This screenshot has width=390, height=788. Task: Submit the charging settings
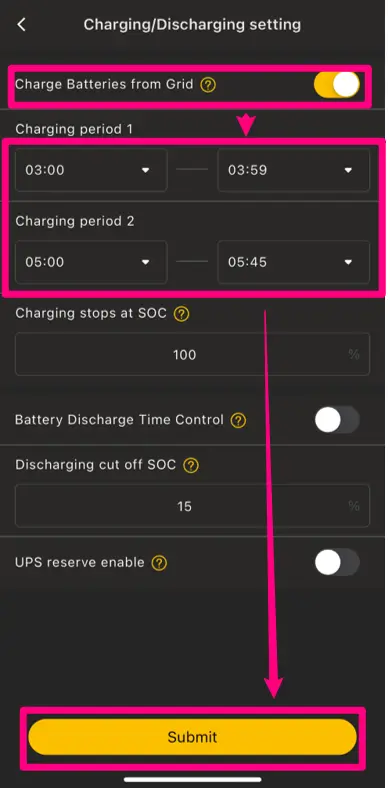192,737
